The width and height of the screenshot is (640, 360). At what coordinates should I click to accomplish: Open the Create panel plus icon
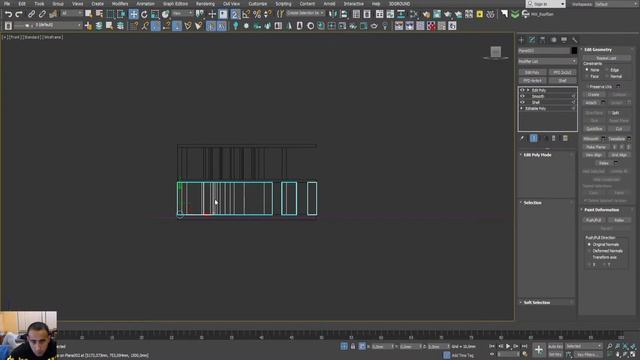[521, 40]
